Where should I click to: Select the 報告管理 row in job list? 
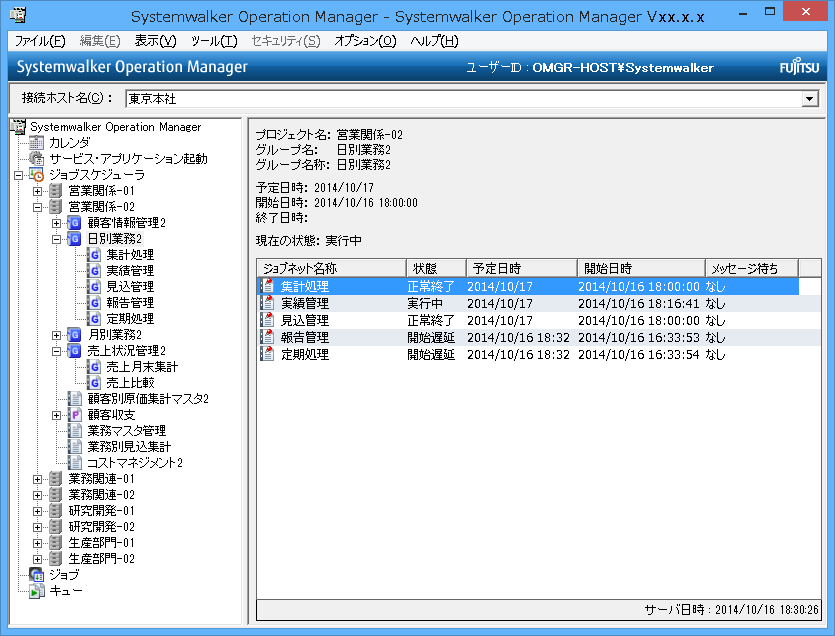coord(305,338)
